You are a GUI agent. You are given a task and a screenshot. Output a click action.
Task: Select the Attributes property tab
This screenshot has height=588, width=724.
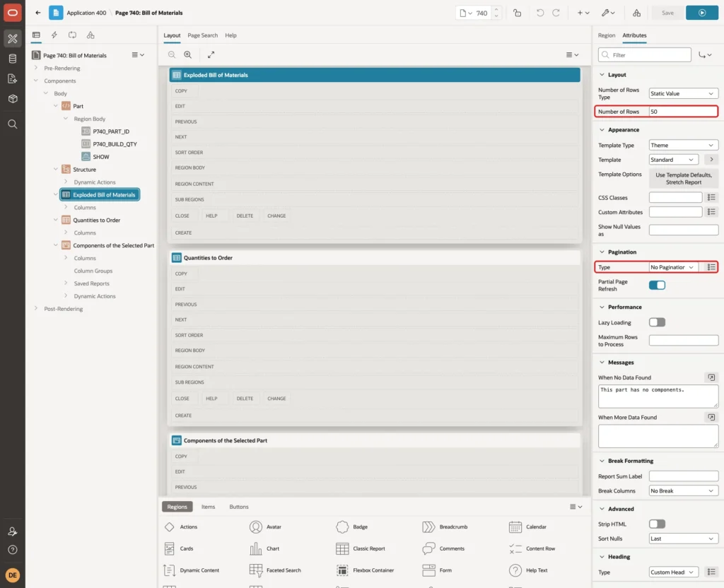click(634, 35)
